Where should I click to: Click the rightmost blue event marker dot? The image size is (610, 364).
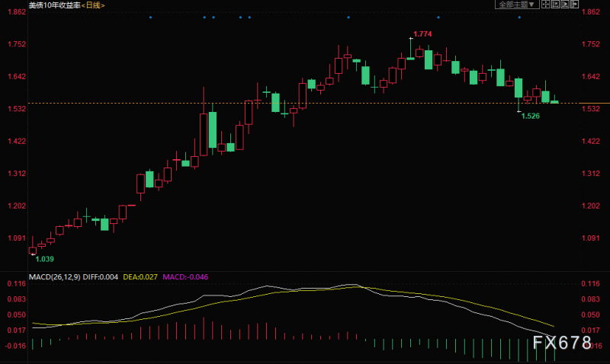(519, 18)
